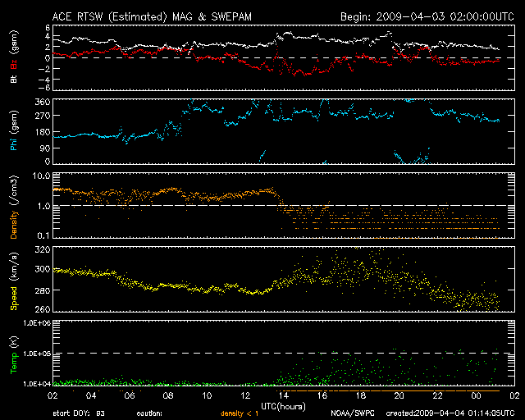Image resolution: width=525 pixels, height=420 pixels.
Task: Click the '12' hour tick on the time axis
Action: point(245,396)
